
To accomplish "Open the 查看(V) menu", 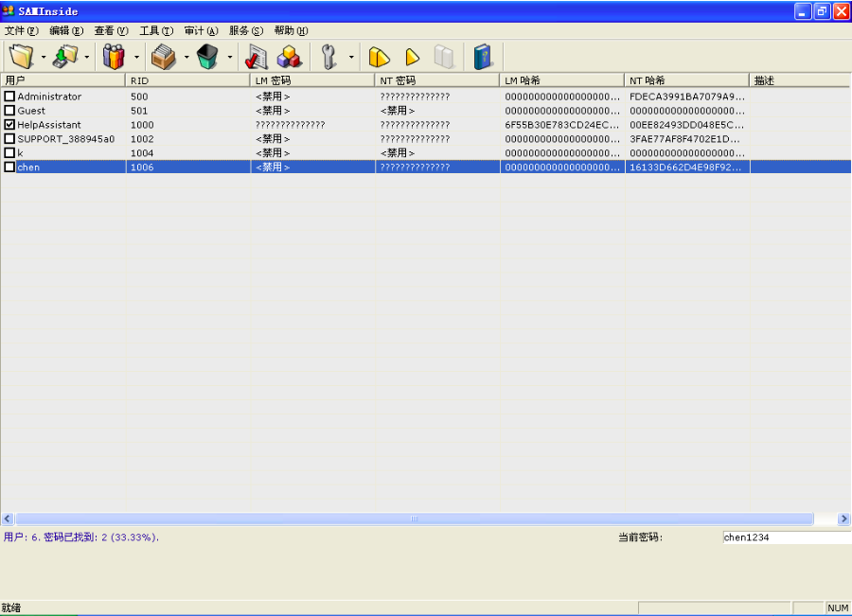I will [111, 30].
